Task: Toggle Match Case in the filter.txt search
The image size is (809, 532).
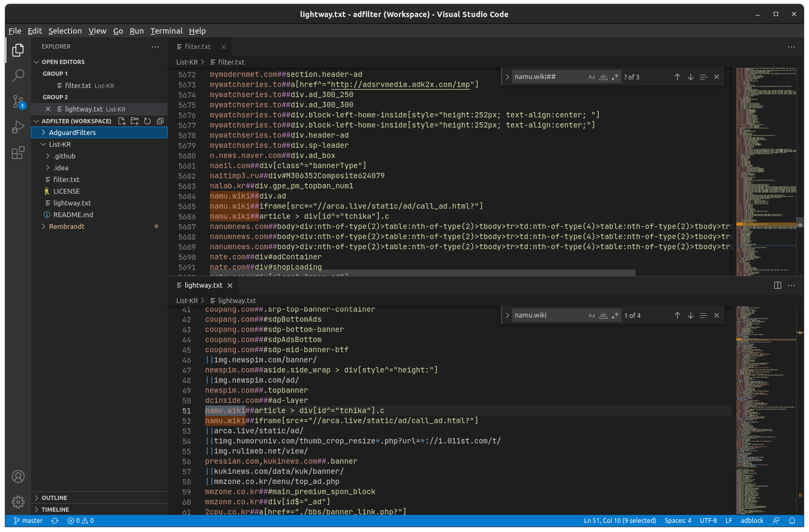Action: point(592,76)
